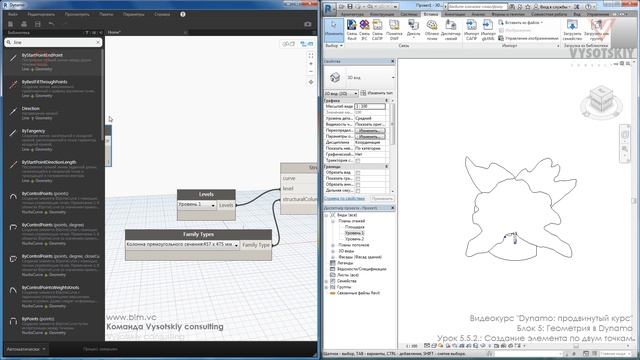This screenshot has height=360, width=640.
Task: Click the camera export image icon in Dynamo
Action: tap(308, 24)
